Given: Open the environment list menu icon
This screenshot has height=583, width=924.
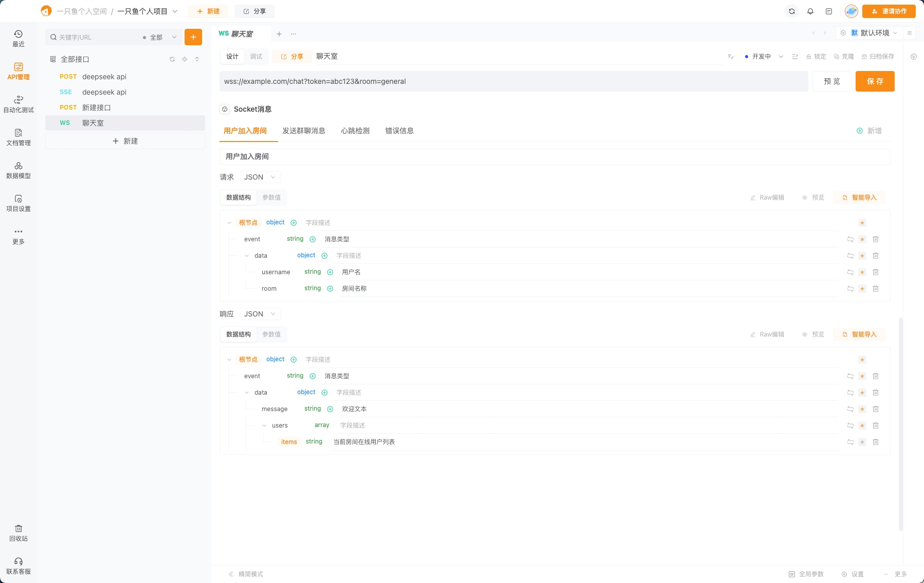Looking at the screenshot, I should pos(910,33).
